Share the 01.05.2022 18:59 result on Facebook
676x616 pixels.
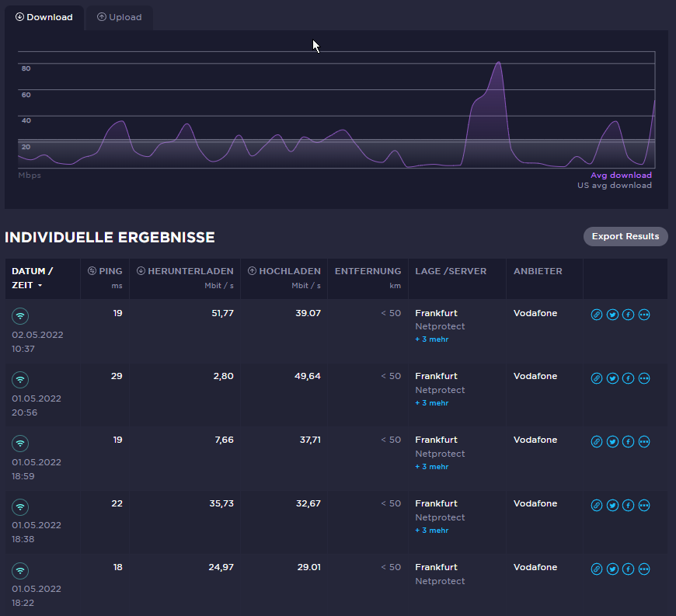coord(628,442)
